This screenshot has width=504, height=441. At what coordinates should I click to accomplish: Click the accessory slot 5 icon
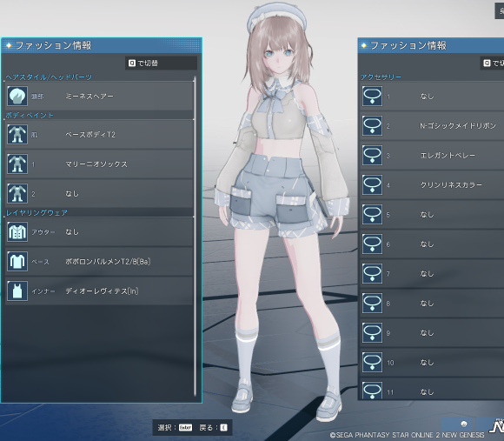372,215
